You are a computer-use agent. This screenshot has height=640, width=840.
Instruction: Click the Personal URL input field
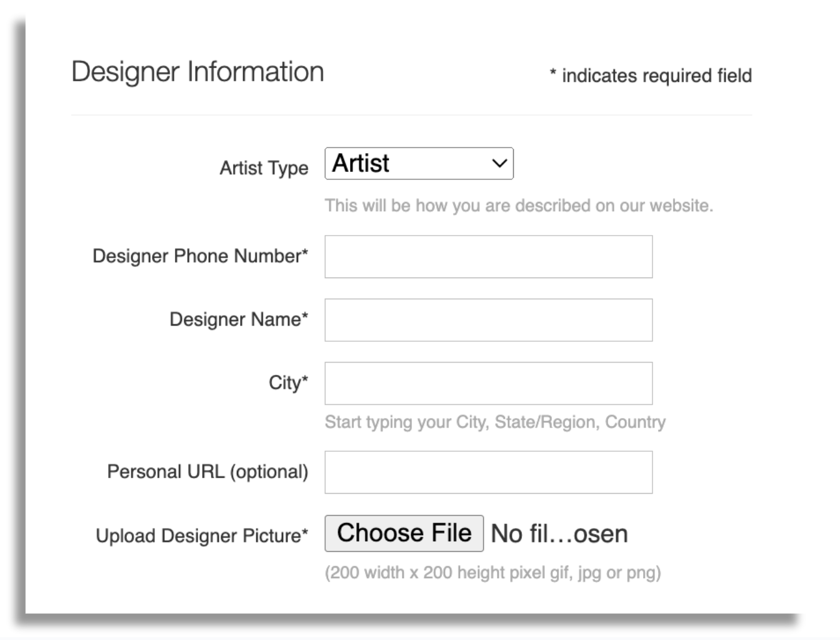click(x=488, y=472)
